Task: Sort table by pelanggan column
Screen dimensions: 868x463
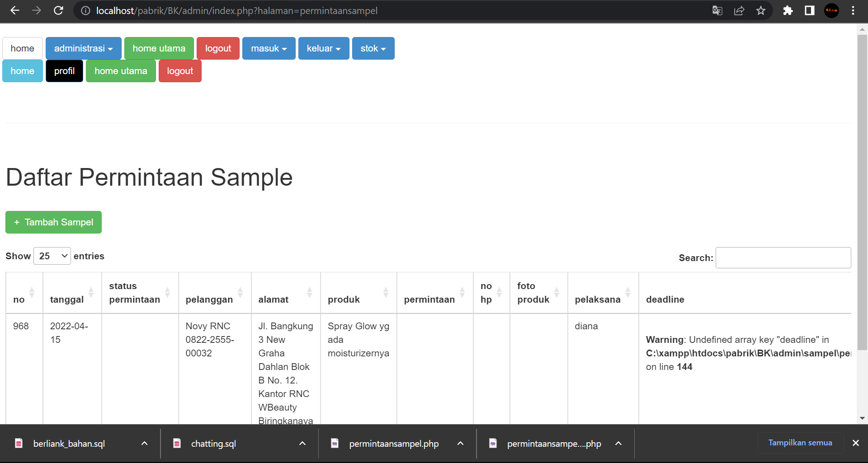Action: tap(214, 293)
